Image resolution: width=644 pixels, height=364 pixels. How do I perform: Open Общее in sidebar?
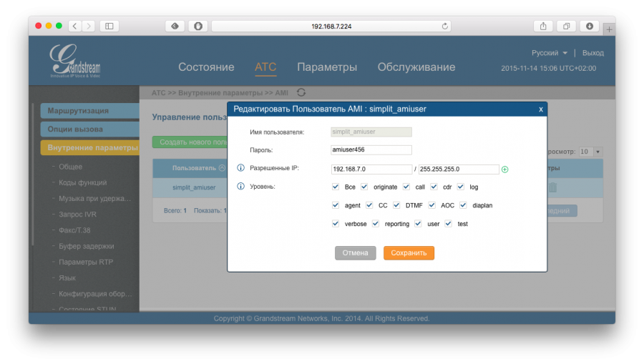(70, 167)
